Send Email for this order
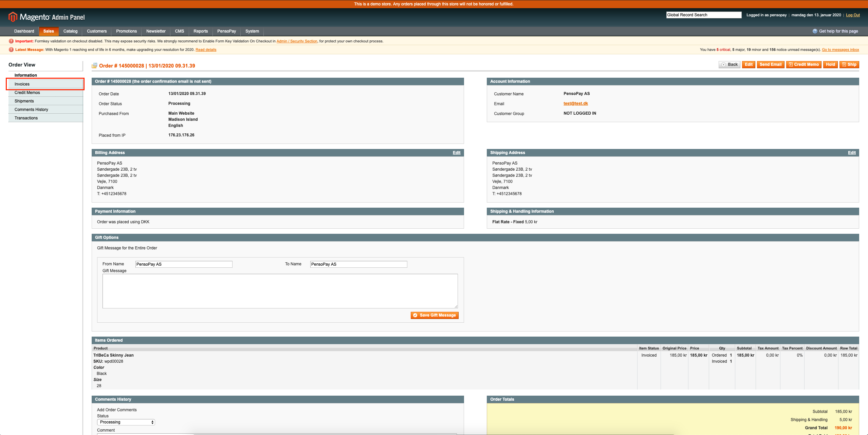 770,64
